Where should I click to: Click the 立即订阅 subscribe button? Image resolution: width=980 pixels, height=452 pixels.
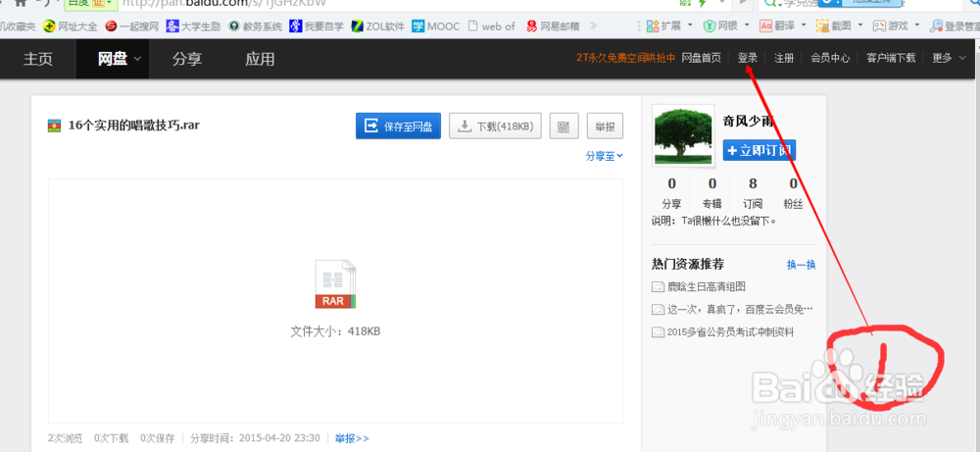coord(759,150)
